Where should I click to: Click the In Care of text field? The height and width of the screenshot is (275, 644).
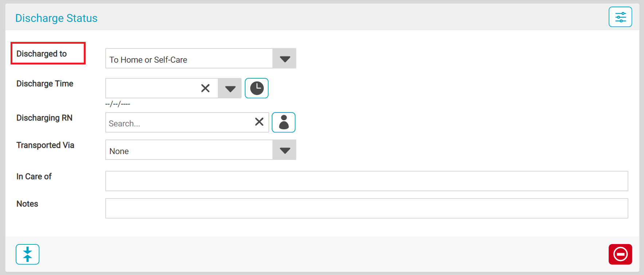click(366, 181)
